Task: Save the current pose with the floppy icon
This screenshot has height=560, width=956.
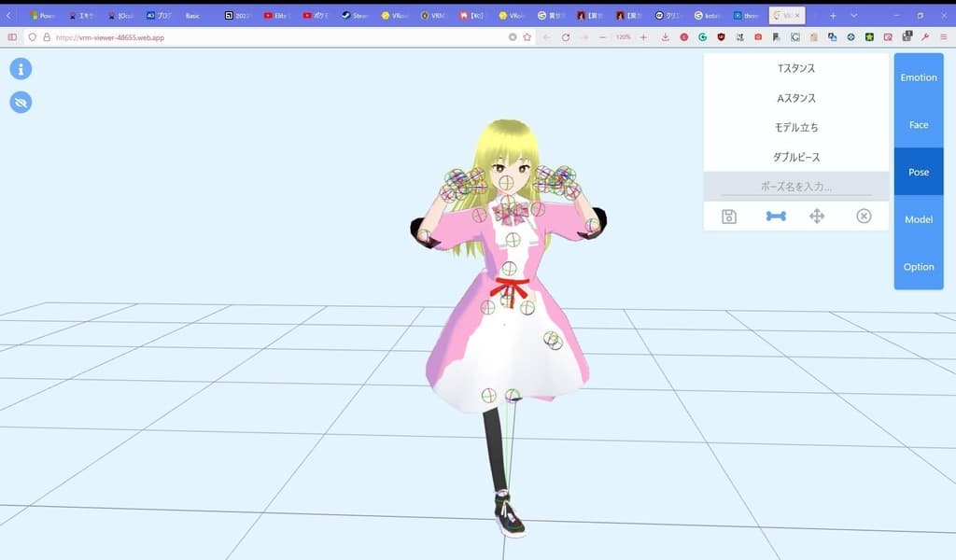Action: [x=729, y=217]
